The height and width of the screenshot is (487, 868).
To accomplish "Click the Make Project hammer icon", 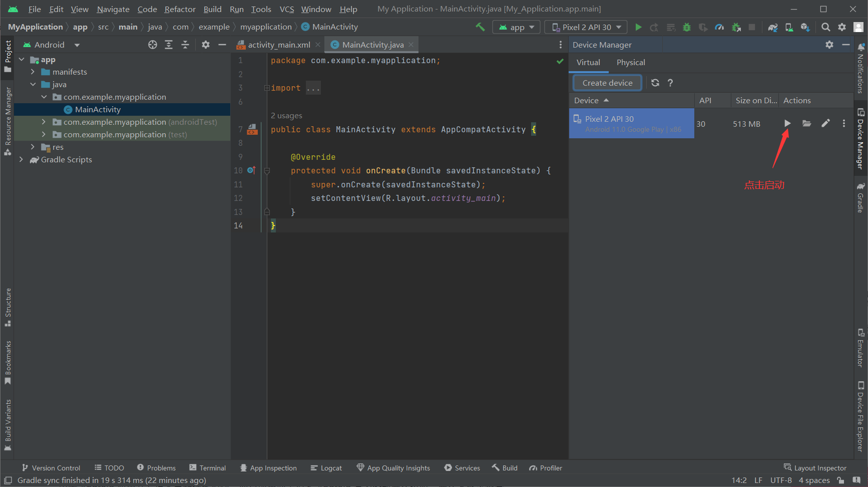I will [480, 27].
